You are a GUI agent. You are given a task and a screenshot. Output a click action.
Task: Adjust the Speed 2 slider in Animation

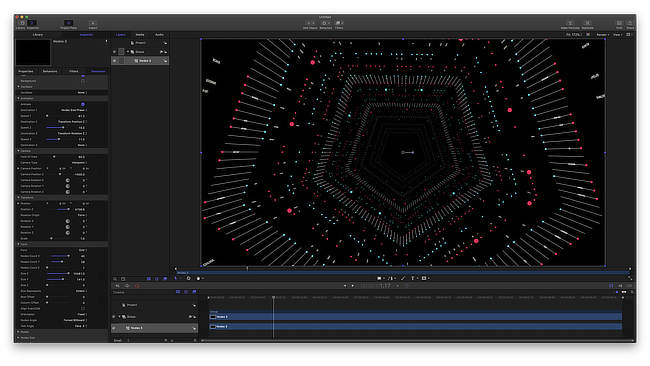55,128
